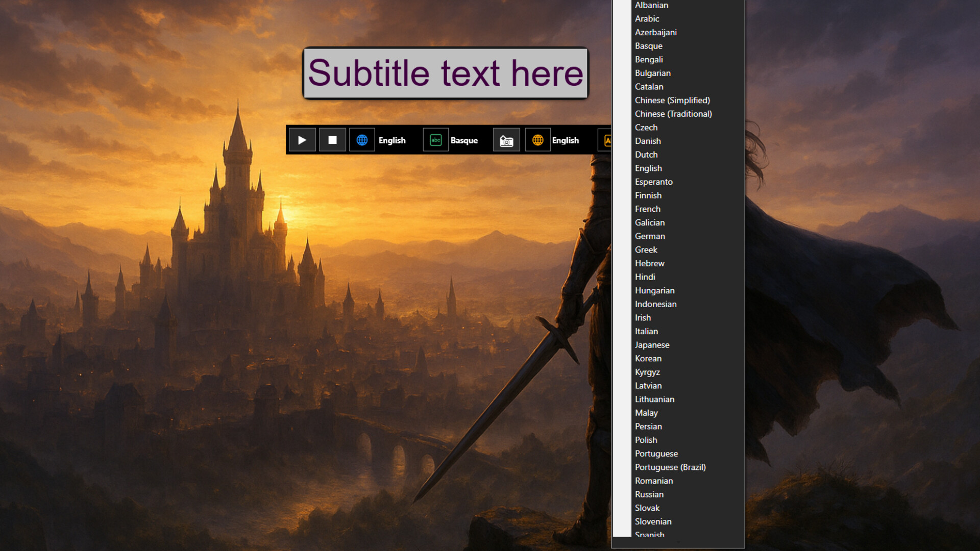This screenshot has height=551, width=980.
Task: Open the orange globe translation language icon
Action: (x=537, y=140)
